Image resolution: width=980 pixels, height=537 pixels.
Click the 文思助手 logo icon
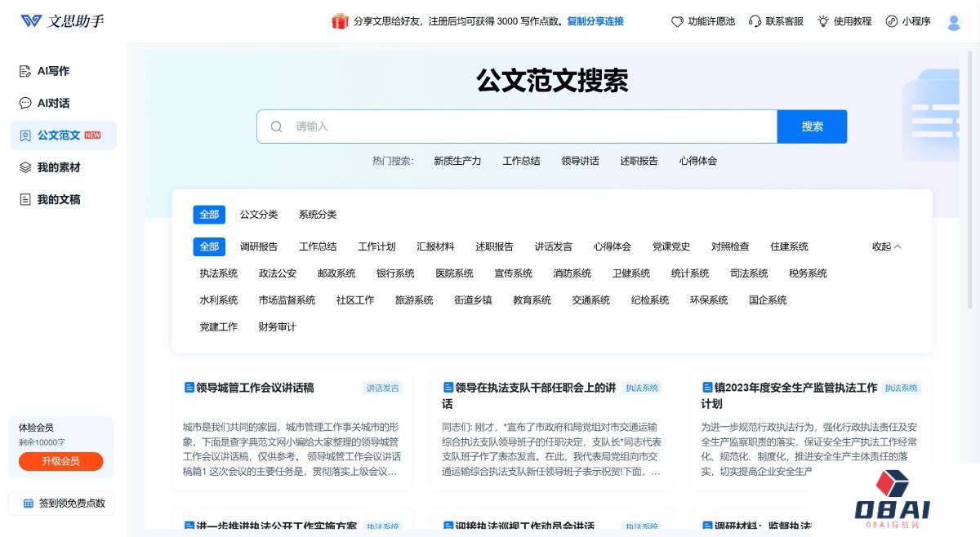tap(31, 21)
